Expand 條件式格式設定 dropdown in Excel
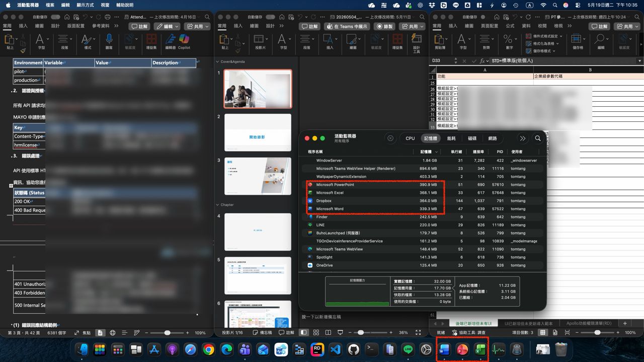 [x=544, y=36]
